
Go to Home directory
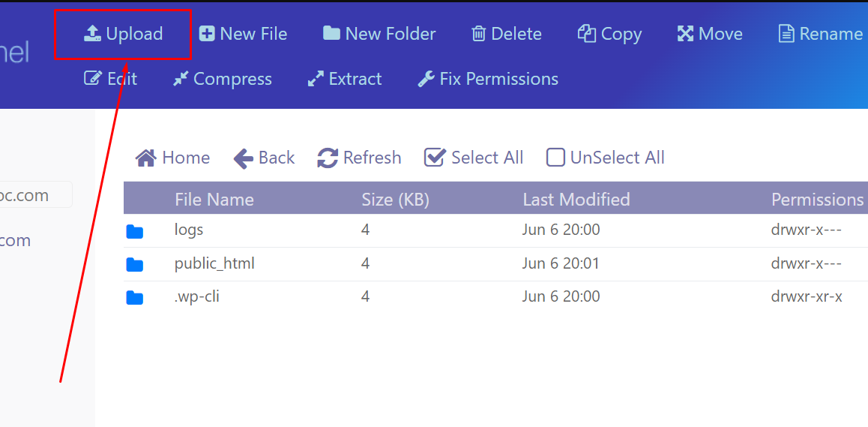[x=172, y=158]
